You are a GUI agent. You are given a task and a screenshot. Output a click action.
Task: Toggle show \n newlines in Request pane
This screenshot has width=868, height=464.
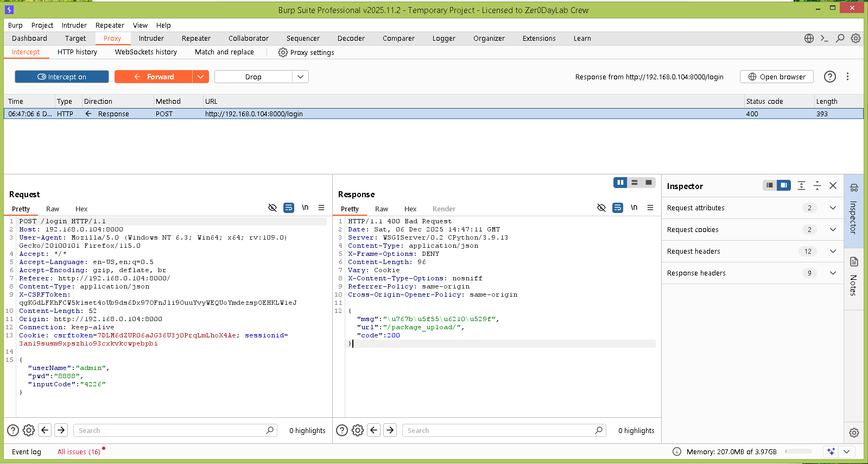coord(305,208)
